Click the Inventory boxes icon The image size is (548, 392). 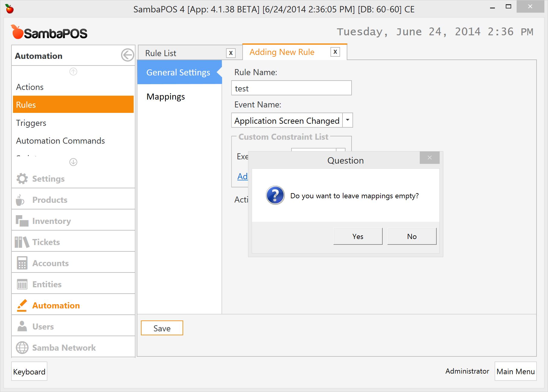tap(22, 221)
